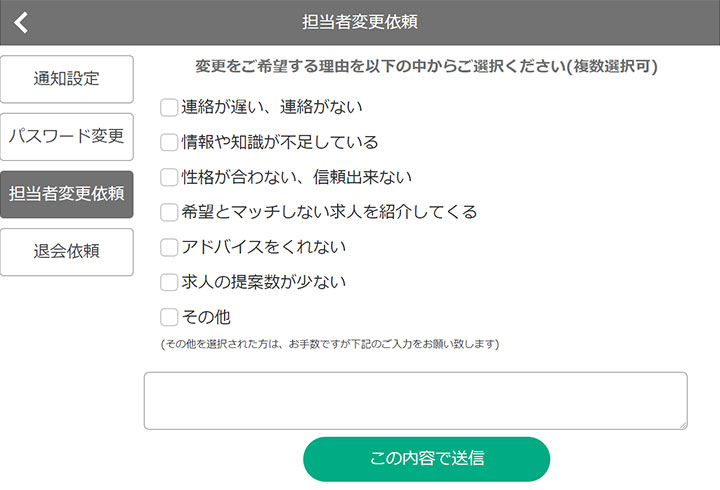Open the 通知設定 menu item
This screenshot has height=490, width=720.
click(67, 79)
